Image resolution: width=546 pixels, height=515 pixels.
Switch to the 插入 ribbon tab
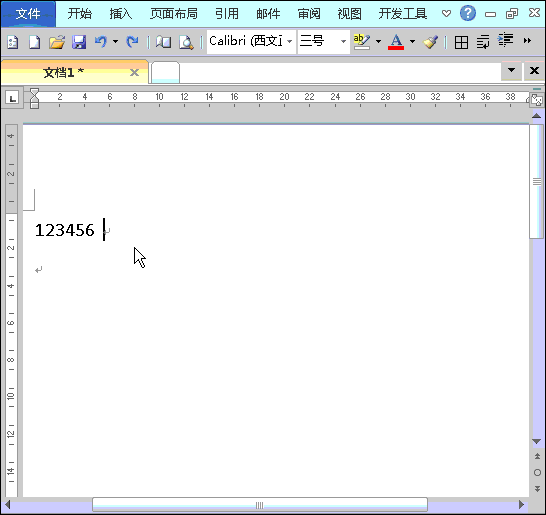click(x=121, y=14)
